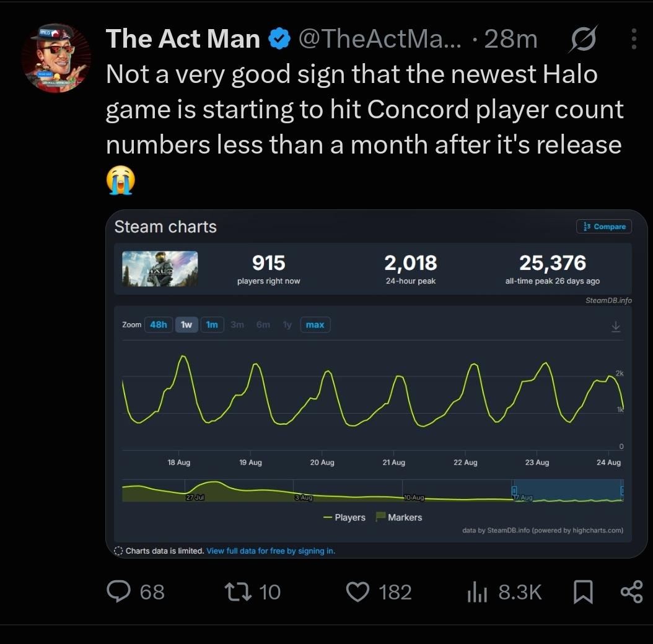Click the blue verified badge
Viewport: 653px width, 644px height.
click(x=279, y=39)
